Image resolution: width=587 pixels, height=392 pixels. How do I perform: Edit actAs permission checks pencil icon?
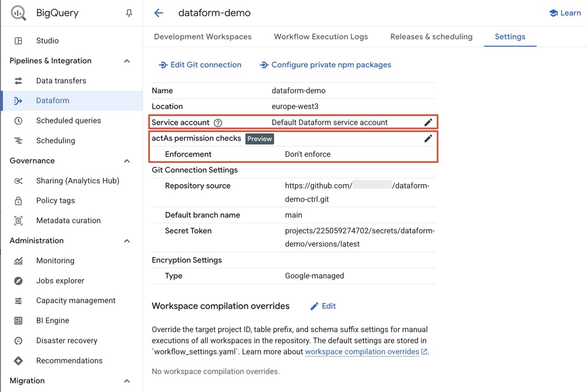(x=428, y=138)
